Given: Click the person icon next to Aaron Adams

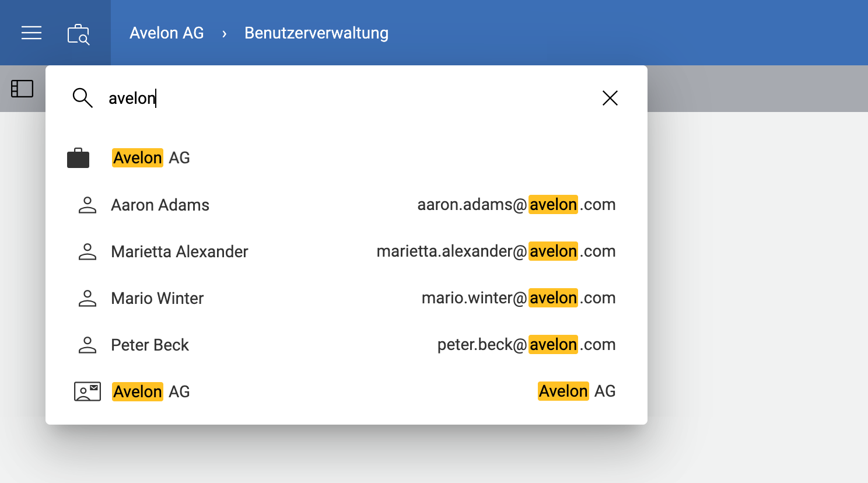Looking at the screenshot, I should coord(87,205).
